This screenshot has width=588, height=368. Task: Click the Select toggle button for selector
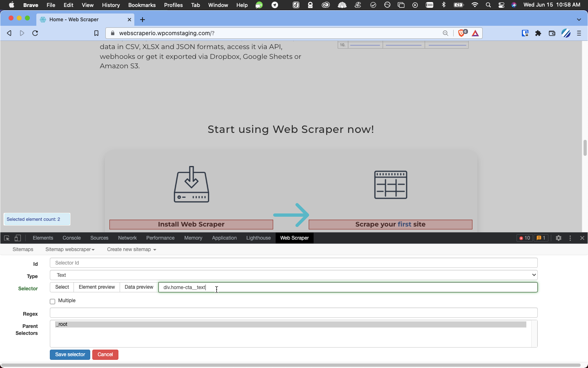click(62, 287)
